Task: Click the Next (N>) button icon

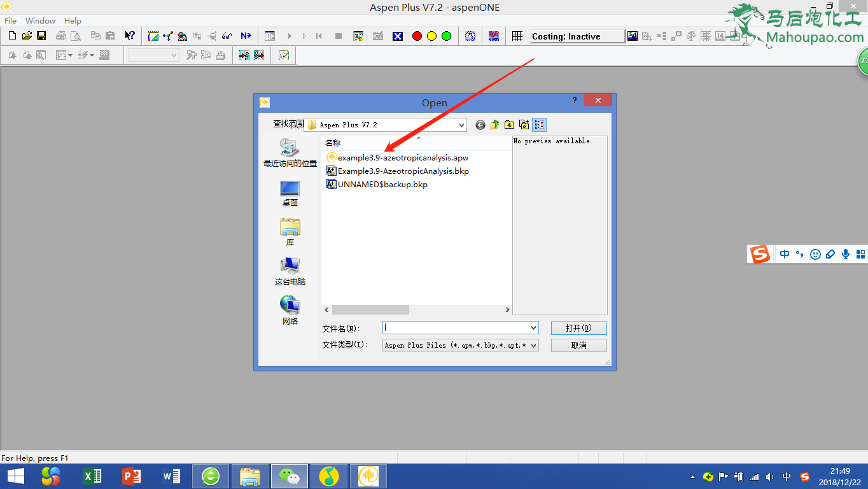Action: pos(246,36)
